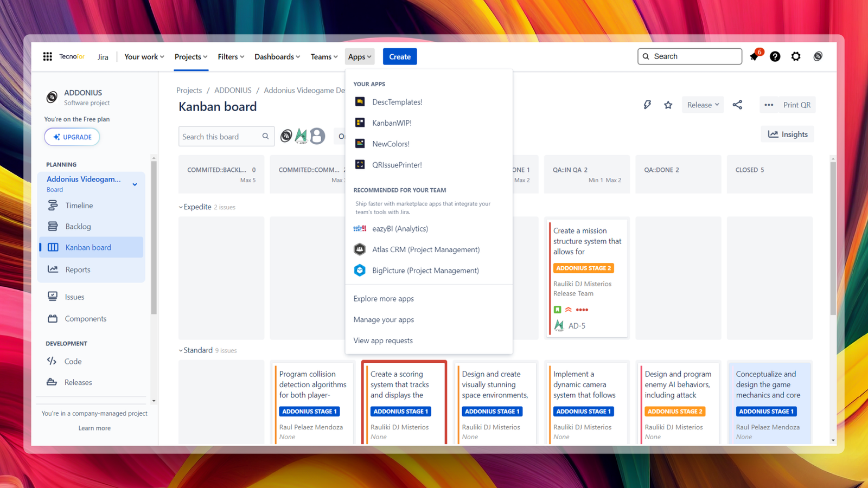Click the board vertical scrollbar
The image size is (868, 488).
[x=833, y=239]
